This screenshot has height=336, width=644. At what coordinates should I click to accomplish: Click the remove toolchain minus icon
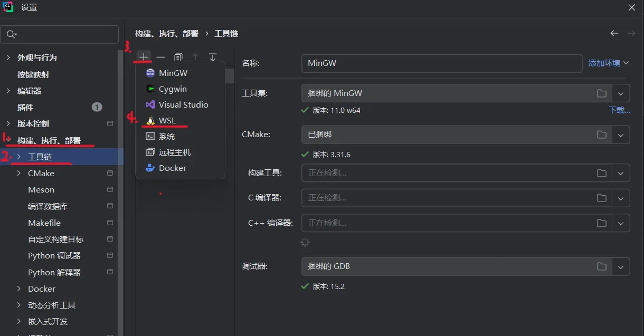(160, 57)
